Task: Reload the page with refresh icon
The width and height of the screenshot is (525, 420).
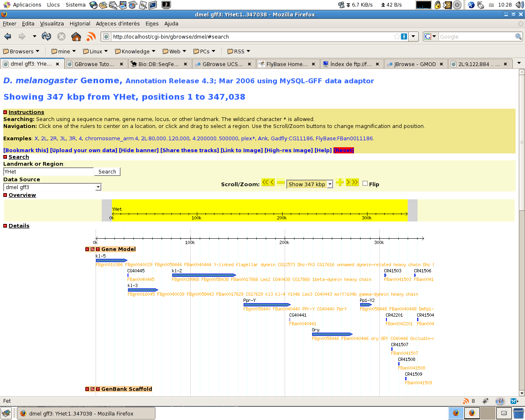Action: (x=46, y=37)
